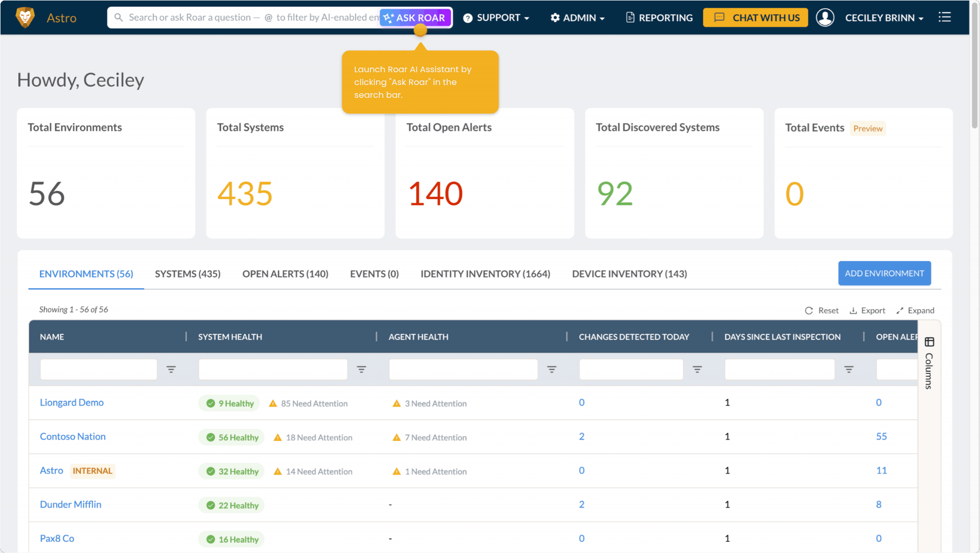Click the 9 Healthy badge for Liongard Demo
This screenshot has width=980, height=553.
[230, 403]
